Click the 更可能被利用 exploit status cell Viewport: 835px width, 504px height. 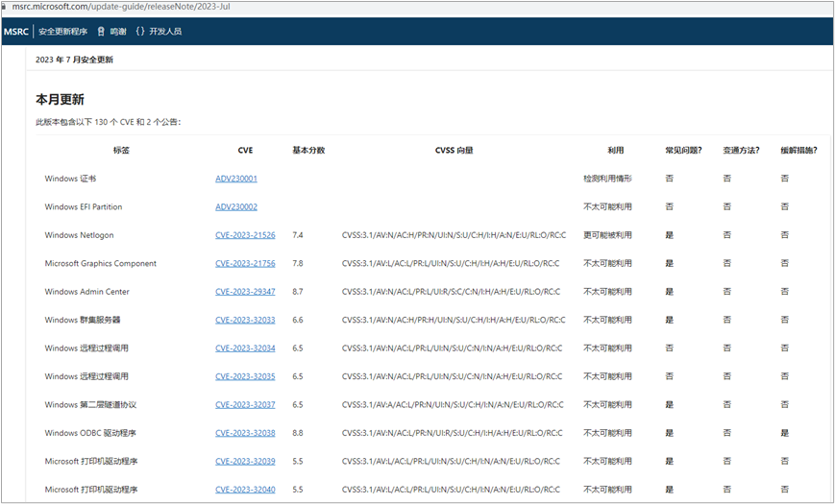[x=607, y=235]
